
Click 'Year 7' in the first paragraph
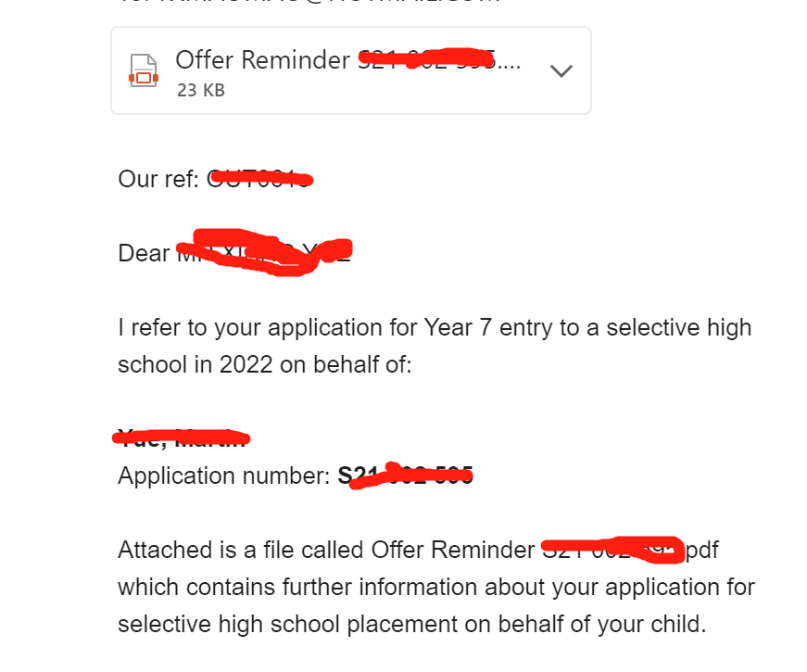(458, 327)
